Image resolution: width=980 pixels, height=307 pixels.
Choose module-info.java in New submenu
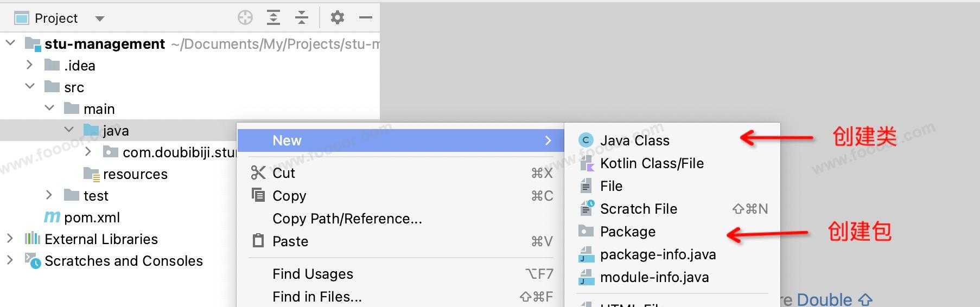[x=654, y=277]
